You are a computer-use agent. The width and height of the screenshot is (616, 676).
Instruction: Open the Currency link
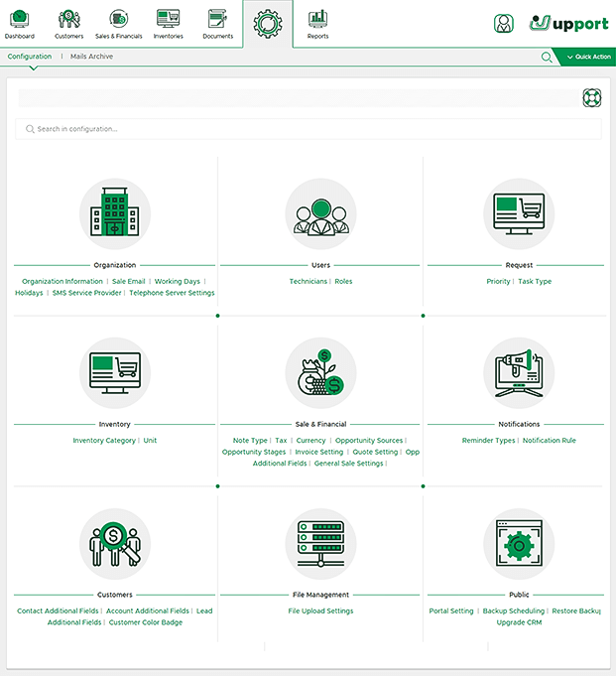click(310, 440)
